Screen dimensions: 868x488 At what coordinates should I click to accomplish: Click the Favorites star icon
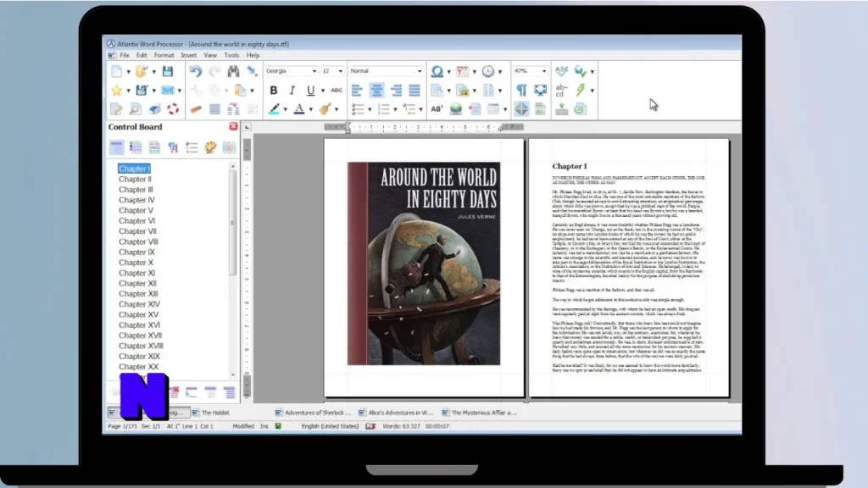click(117, 90)
